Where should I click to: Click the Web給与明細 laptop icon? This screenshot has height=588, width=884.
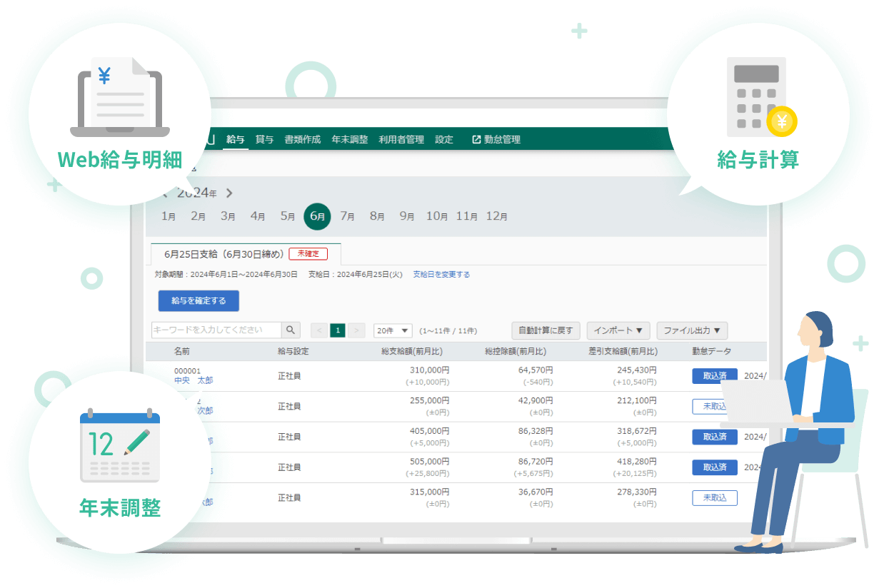click(120, 97)
